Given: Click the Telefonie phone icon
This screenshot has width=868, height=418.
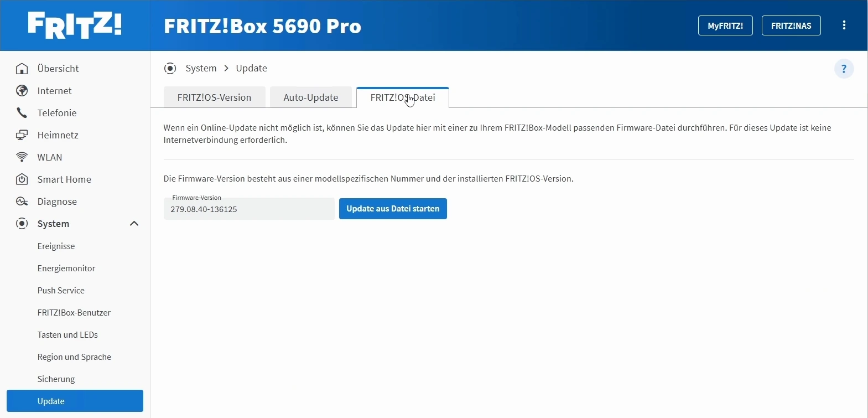Looking at the screenshot, I should click(x=22, y=113).
